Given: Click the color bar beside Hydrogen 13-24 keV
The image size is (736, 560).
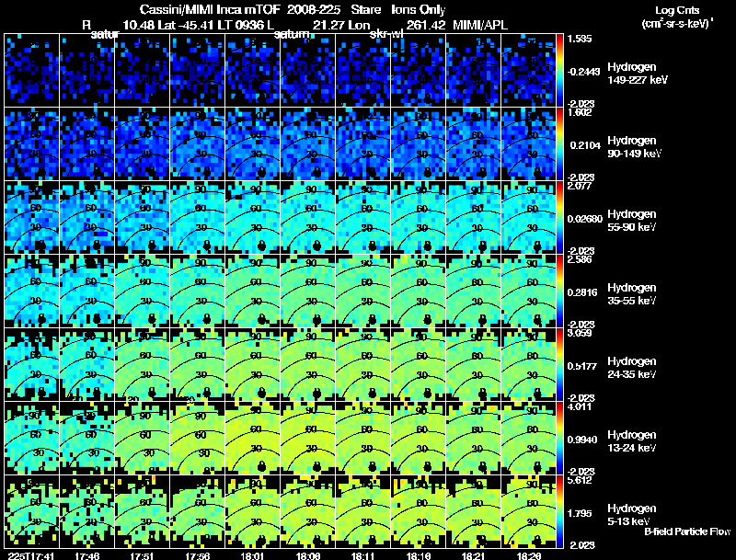Looking at the screenshot, I should (559, 439).
